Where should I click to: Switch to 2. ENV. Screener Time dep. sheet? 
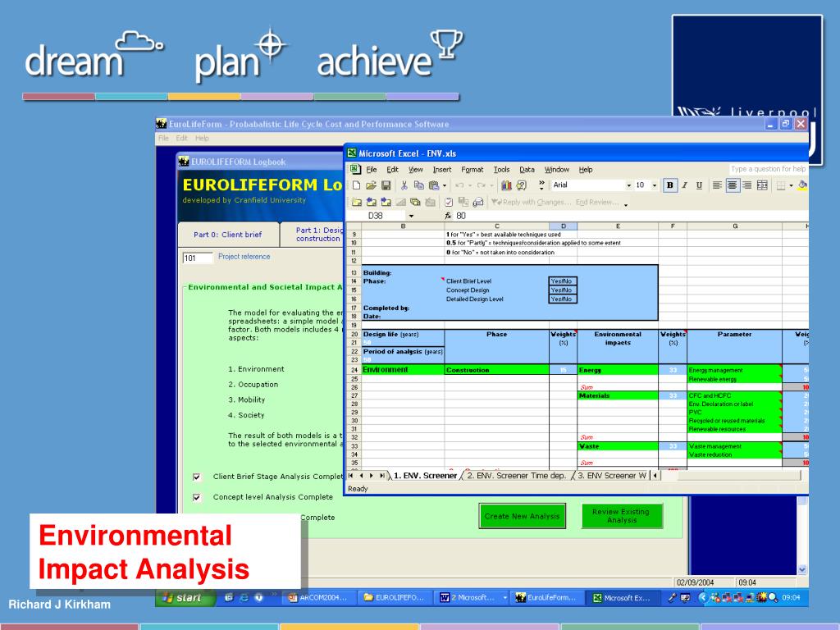click(x=517, y=475)
